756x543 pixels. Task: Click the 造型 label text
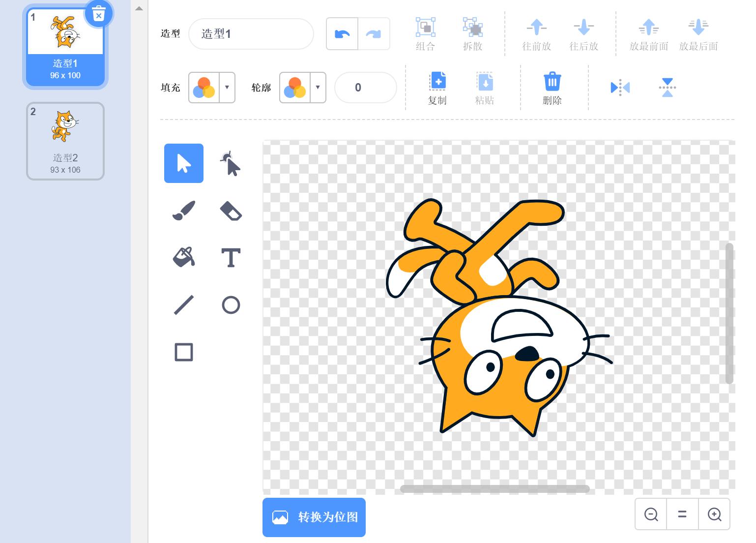(x=171, y=34)
